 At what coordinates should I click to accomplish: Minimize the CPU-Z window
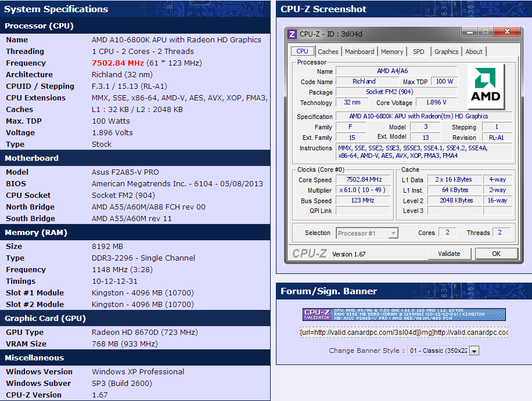[x=470, y=32]
